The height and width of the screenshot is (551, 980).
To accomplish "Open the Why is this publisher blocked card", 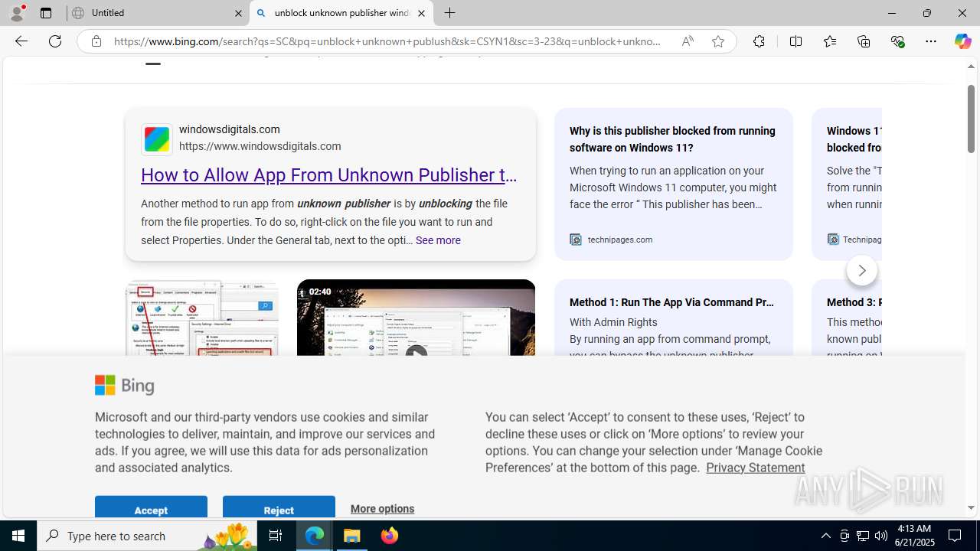I will click(x=674, y=184).
